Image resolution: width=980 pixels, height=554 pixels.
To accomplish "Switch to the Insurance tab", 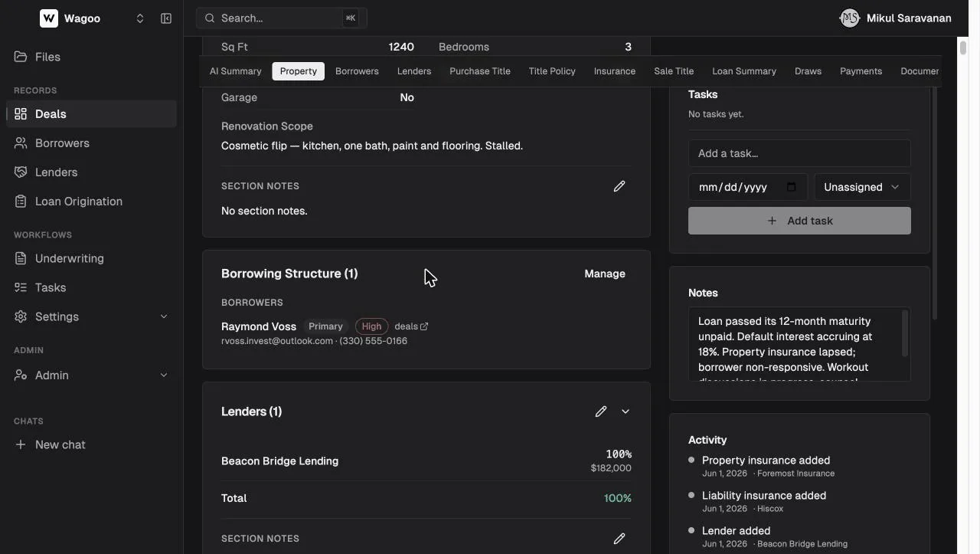I will [x=615, y=71].
